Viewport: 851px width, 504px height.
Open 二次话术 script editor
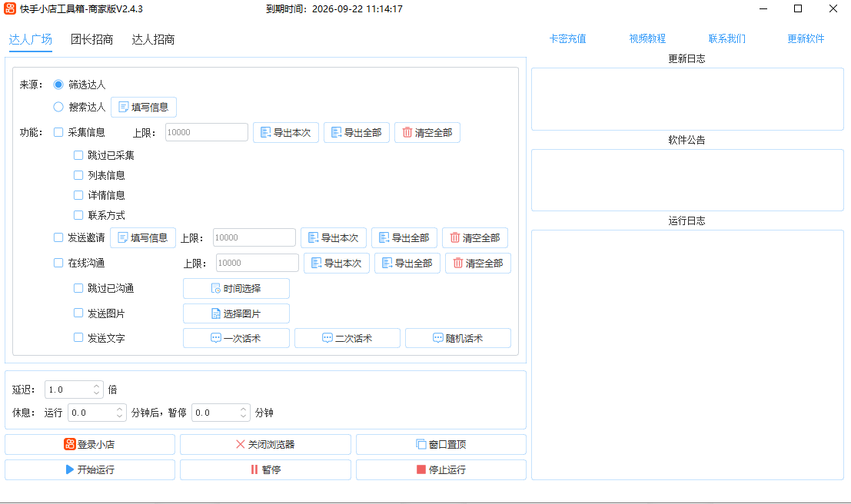347,339
